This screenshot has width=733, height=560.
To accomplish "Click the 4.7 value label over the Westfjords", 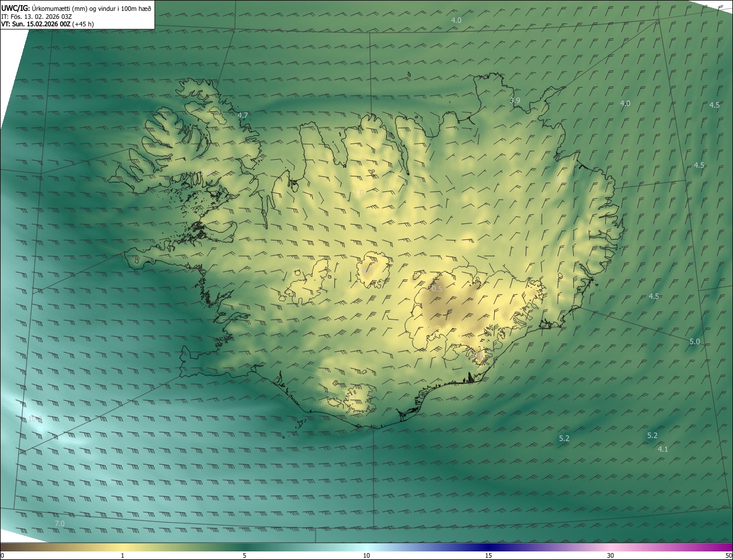I will 243,115.
